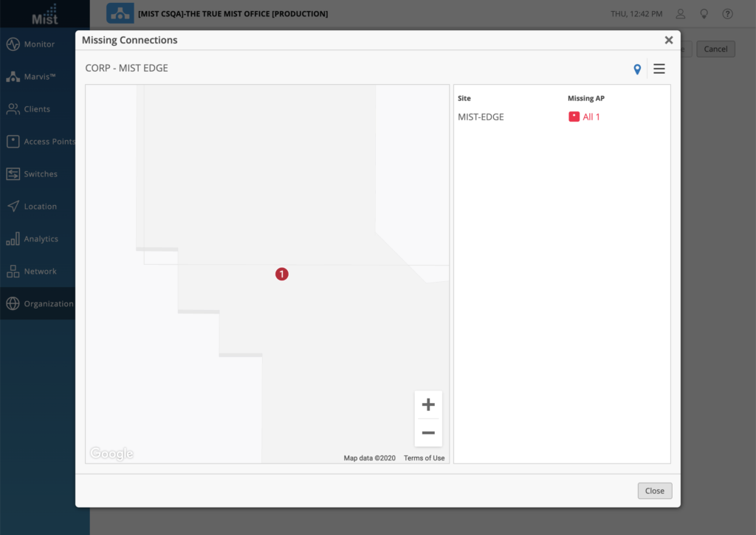Viewport: 756px width, 535px height.
Task: Click the Missing AP column header
Action: tap(585, 98)
